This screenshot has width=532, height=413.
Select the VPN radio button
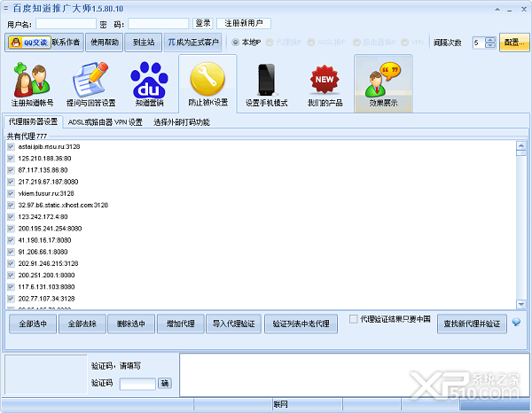404,43
